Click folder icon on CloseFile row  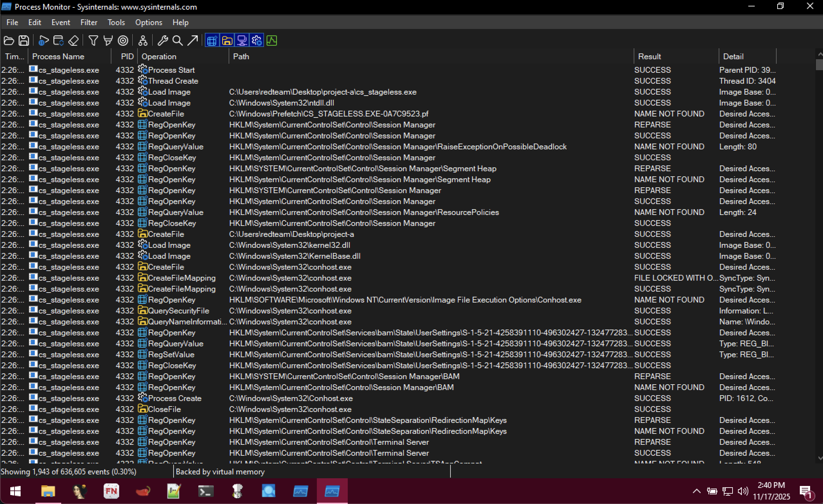click(x=143, y=409)
